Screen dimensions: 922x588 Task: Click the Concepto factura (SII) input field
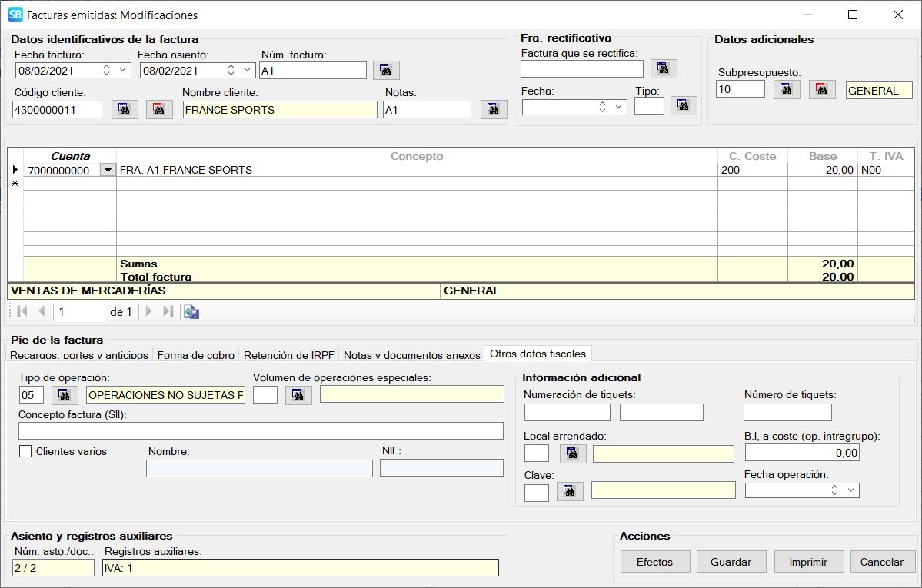[x=261, y=430]
